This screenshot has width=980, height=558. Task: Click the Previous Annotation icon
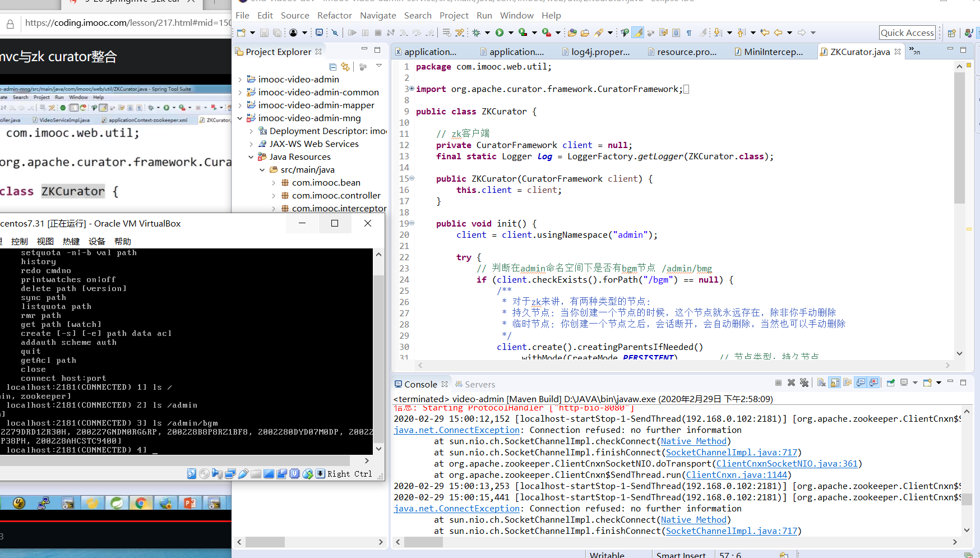tap(741, 33)
